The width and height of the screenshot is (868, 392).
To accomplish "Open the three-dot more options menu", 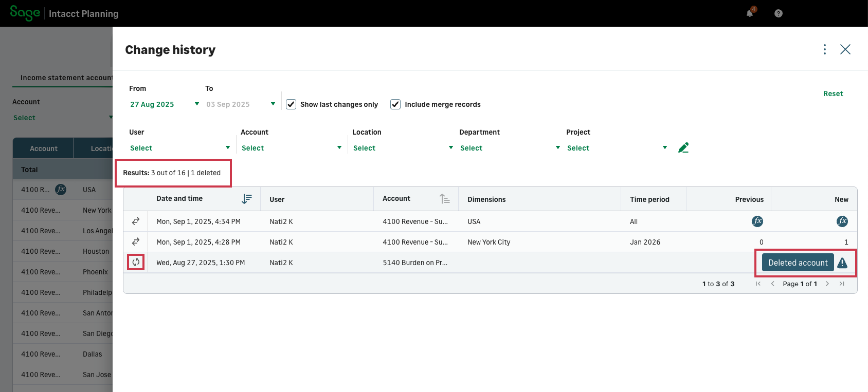I will click(x=824, y=49).
